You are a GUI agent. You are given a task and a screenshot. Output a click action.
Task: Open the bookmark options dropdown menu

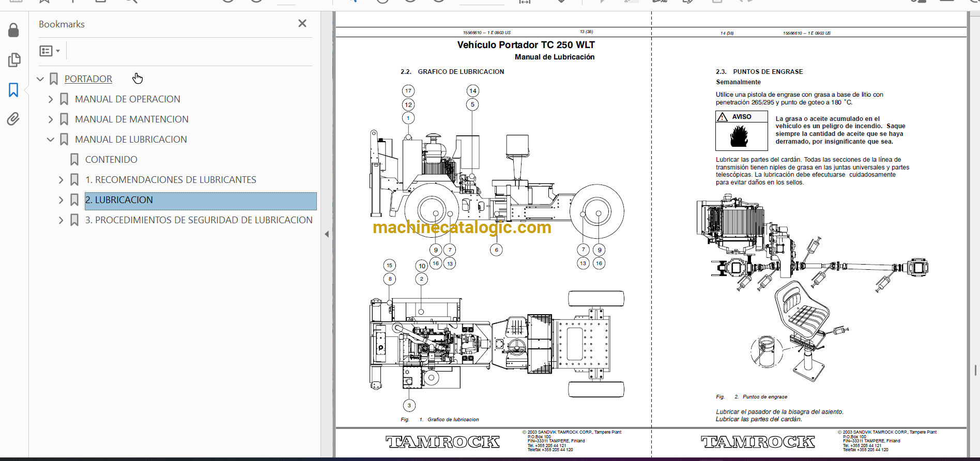[x=50, y=51]
